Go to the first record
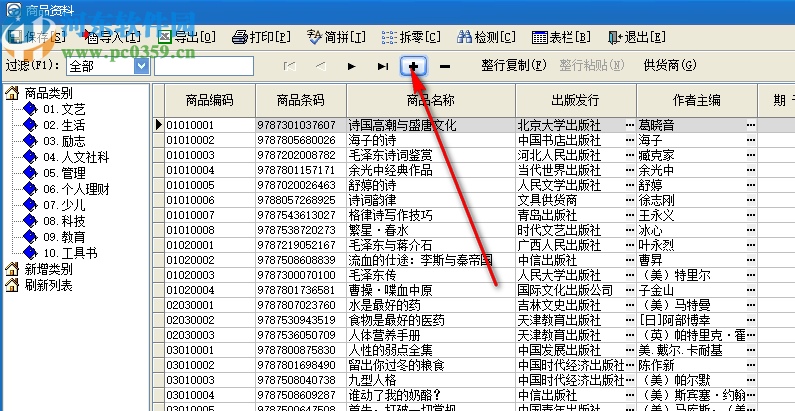The image size is (795, 411). [290, 66]
